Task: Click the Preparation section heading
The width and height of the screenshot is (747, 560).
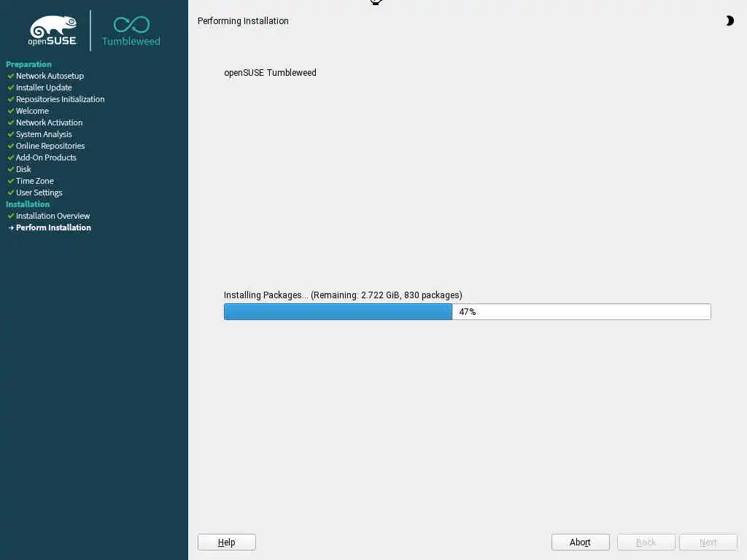Action: click(28, 64)
